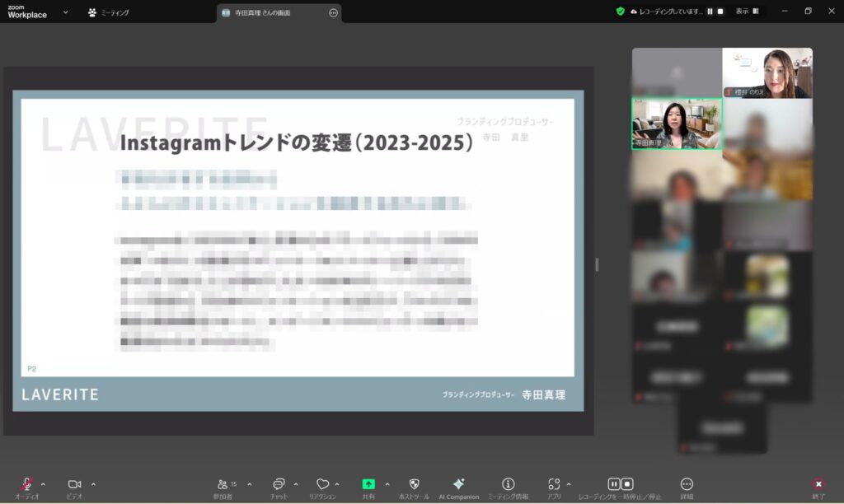Open ellipsis options on shared screen tab
This screenshot has width=844, height=504.
tap(333, 13)
